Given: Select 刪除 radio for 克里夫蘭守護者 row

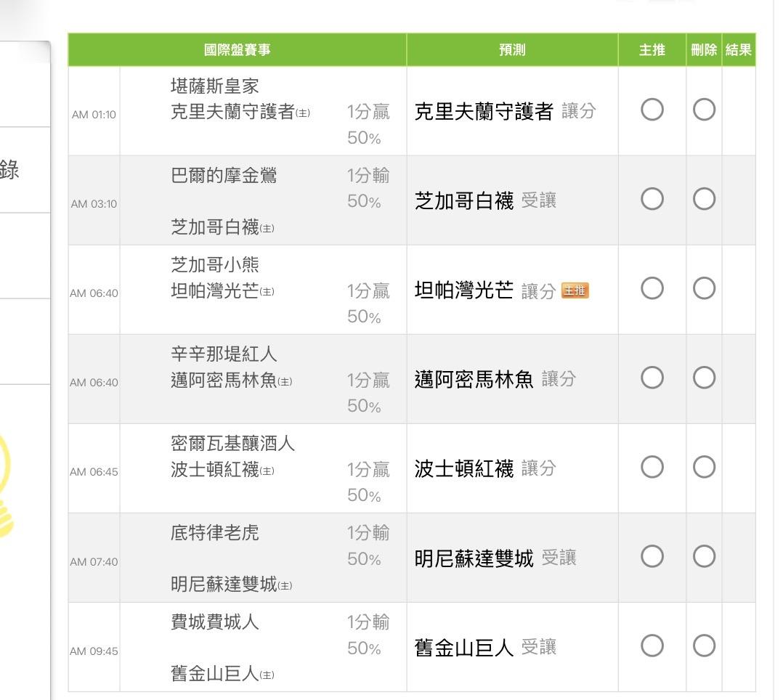Looking at the screenshot, I should (x=704, y=110).
